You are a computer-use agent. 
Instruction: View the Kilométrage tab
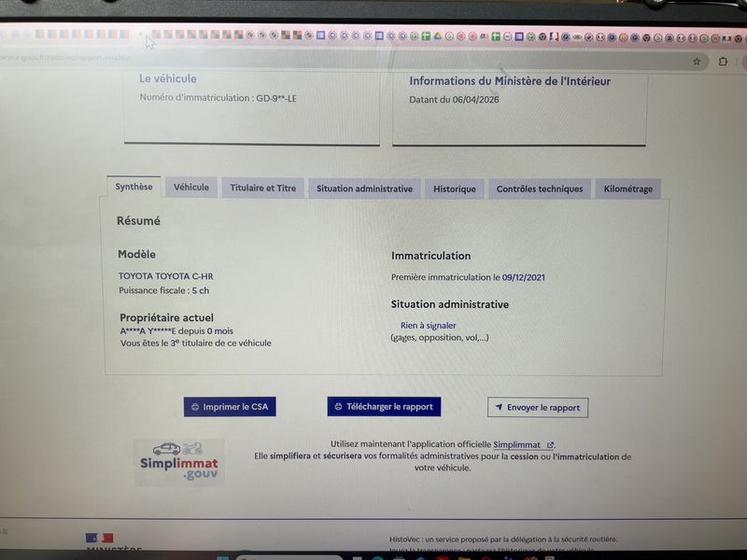click(627, 189)
